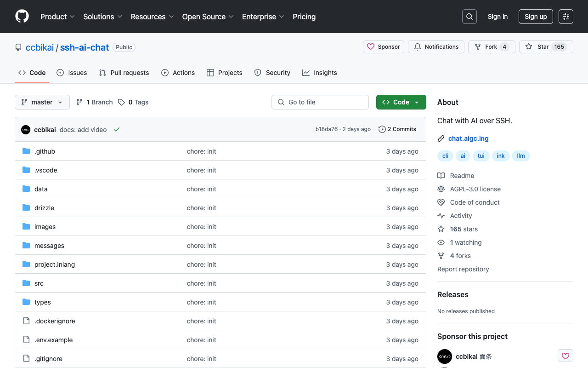Open the docs: add video commit message
This screenshot has width=588, height=368.
(83, 130)
